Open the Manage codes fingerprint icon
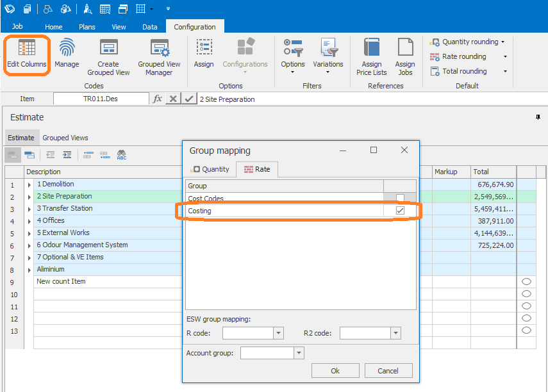548x392 pixels. pyautogui.click(x=67, y=54)
